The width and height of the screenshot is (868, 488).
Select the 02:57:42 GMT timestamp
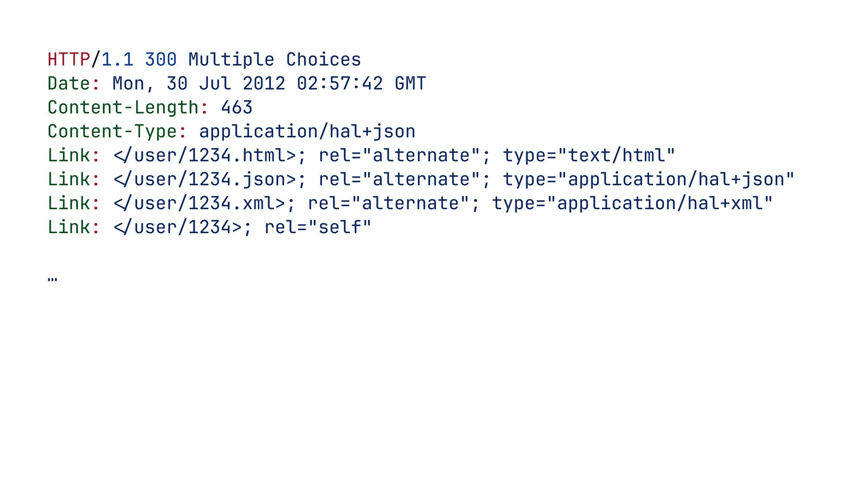[361, 84]
